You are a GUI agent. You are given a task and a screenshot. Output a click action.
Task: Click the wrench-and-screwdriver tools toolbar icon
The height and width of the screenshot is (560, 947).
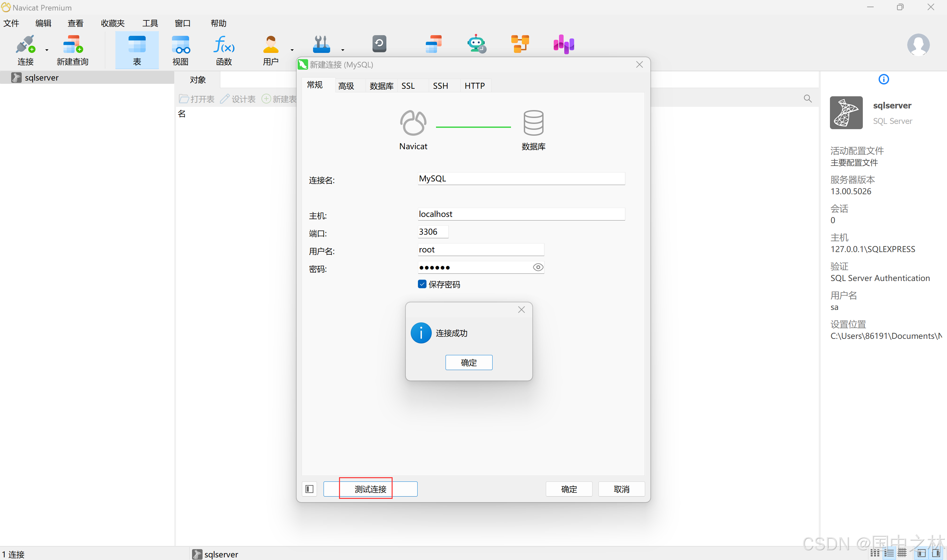(x=322, y=44)
